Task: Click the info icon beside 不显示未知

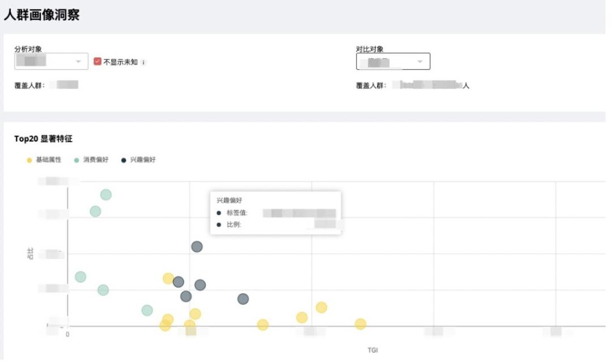Action: [x=143, y=62]
